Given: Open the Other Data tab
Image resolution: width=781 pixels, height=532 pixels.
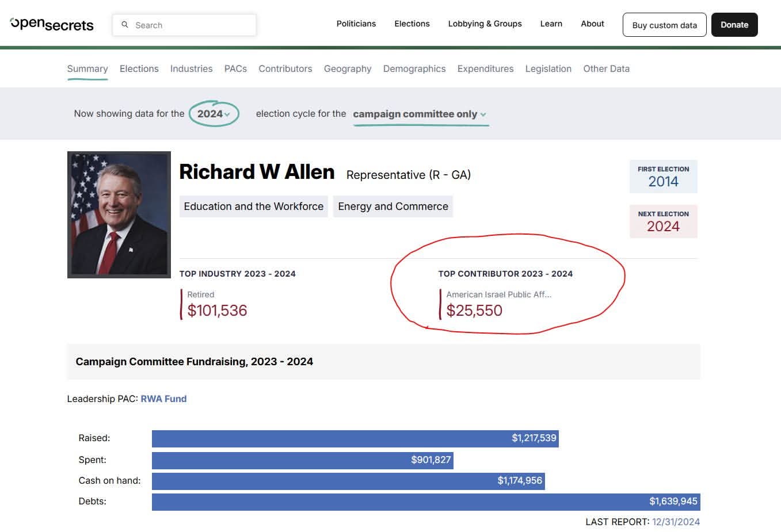Looking at the screenshot, I should pos(606,68).
